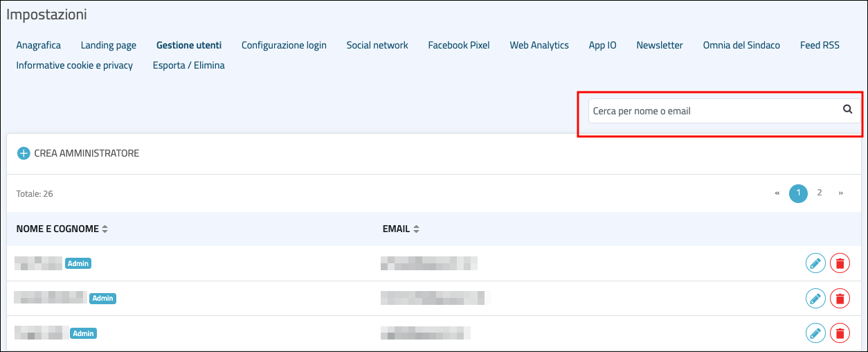Edit the third admin user with pencil icon
Image resolution: width=868 pixels, height=352 pixels.
[816, 333]
